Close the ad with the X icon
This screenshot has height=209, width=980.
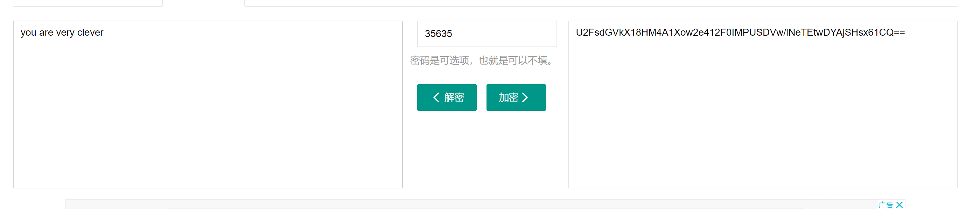(x=899, y=205)
